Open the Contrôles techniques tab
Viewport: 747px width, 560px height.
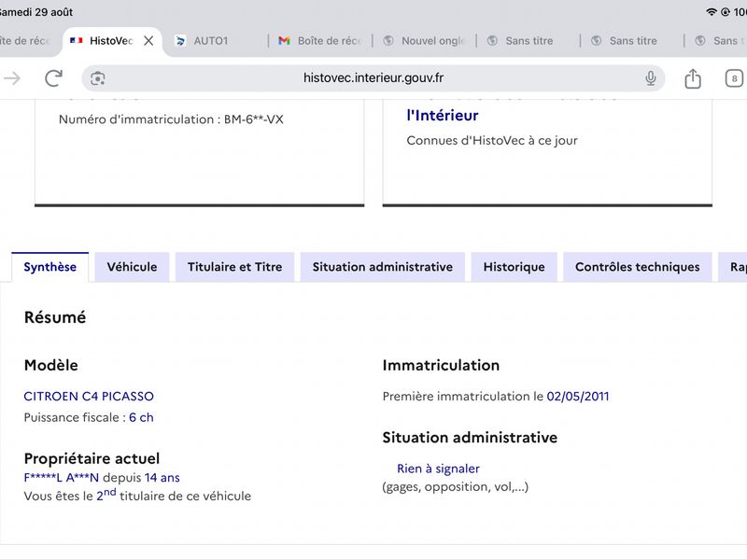tap(638, 267)
